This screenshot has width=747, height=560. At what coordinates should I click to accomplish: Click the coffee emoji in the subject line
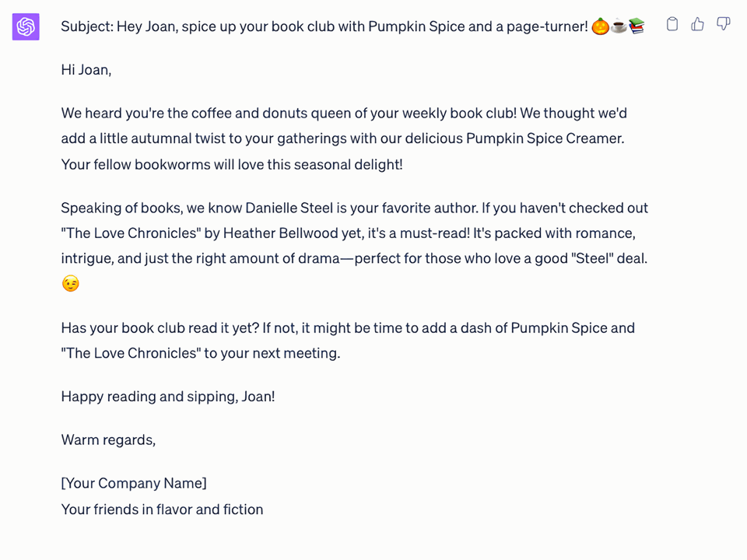pos(619,26)
